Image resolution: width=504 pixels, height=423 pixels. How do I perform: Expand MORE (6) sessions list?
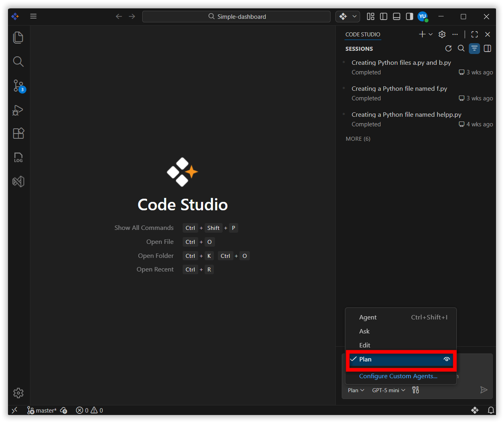pos(358,139)
